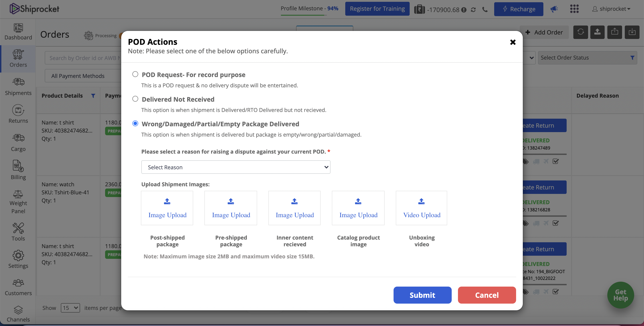Click the announcements megaphone icon
The height and width of the screenshot is (326, 644).
click(554, 9)
